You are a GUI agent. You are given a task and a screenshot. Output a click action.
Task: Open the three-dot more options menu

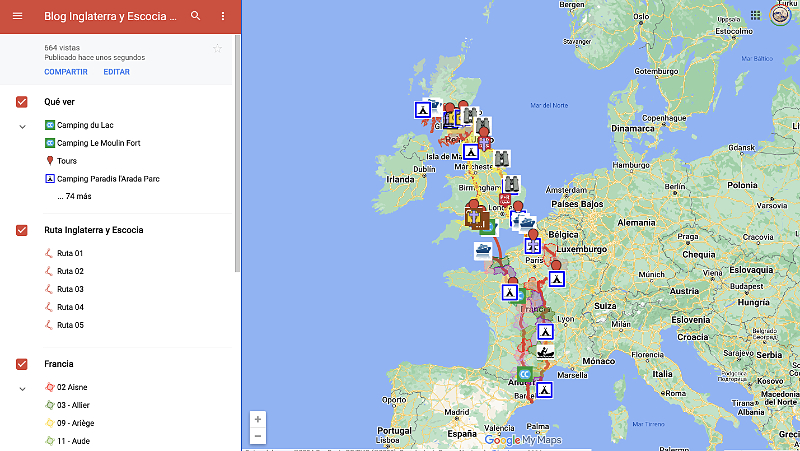[223, 16]
